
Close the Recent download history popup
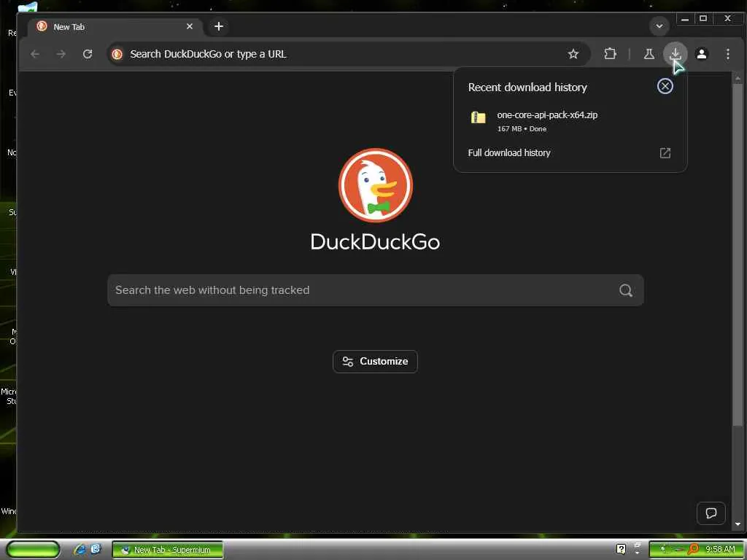[665, 86]
